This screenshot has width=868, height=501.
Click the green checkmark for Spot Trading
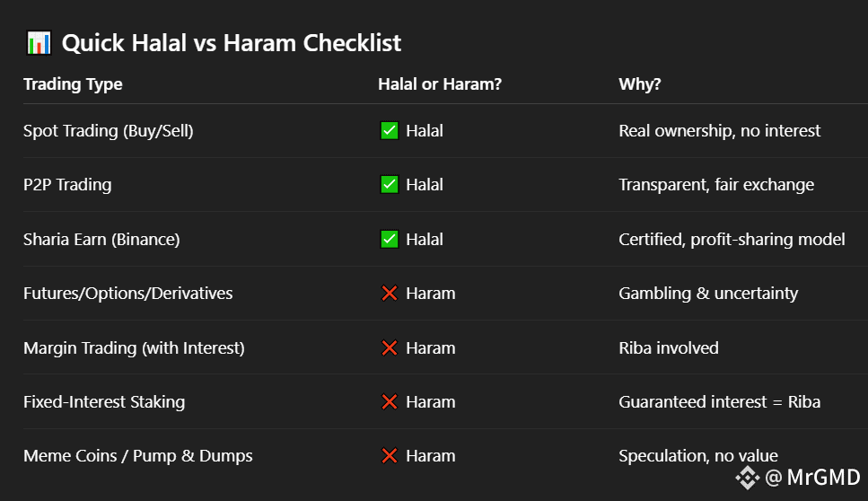389,131
